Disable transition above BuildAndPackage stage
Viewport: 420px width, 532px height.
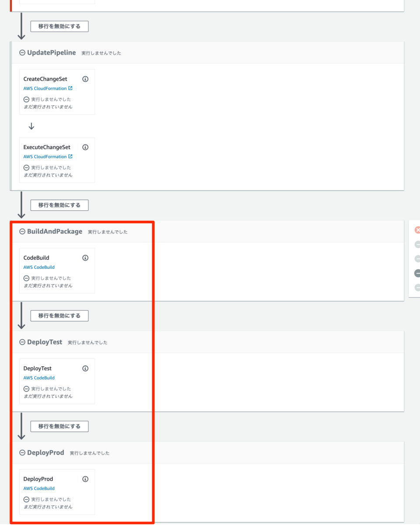click(59, 205)
